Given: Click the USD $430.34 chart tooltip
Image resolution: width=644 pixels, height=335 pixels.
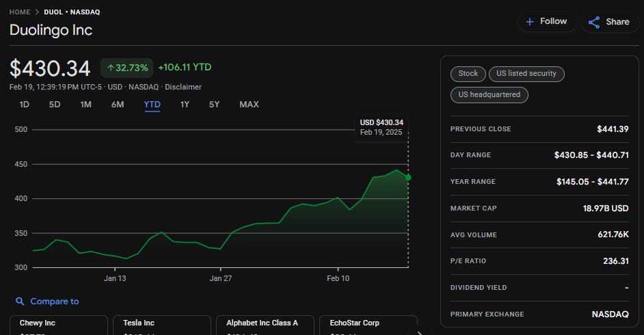Looking at the screenshot, I should [381, 127].
